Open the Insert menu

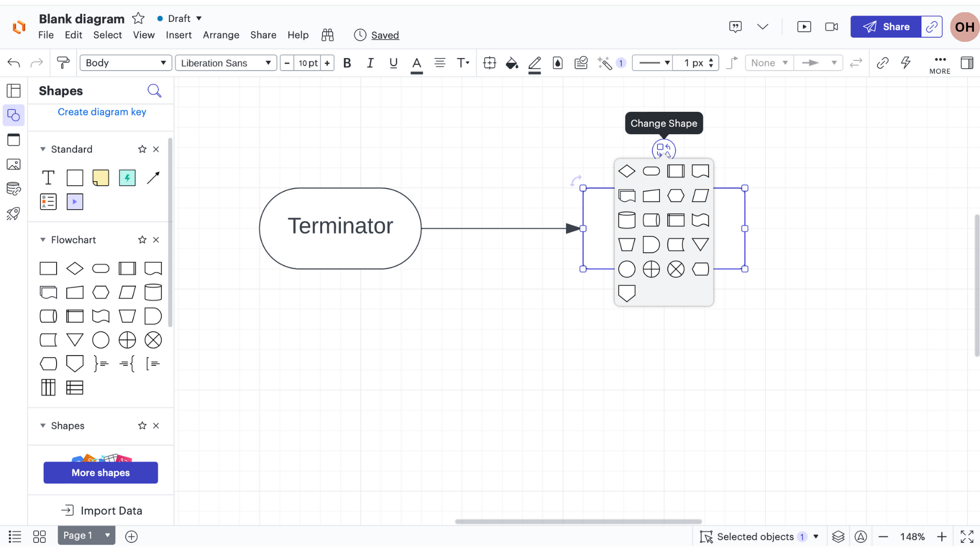click(179, 35)
